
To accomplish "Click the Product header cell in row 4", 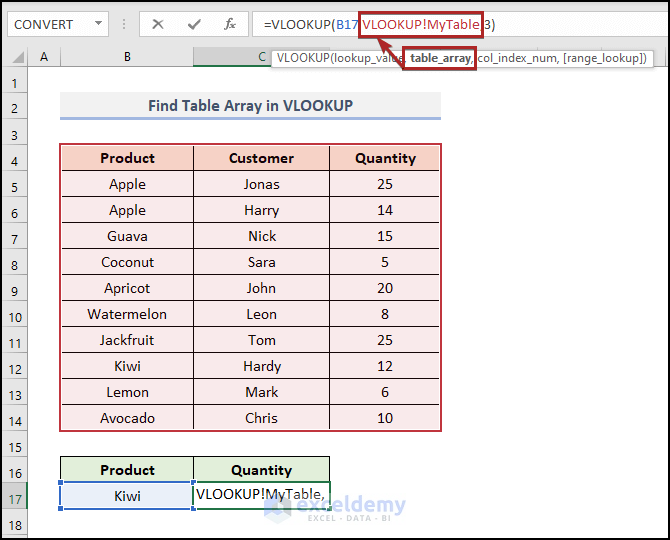I will click(x=127, y=158).
